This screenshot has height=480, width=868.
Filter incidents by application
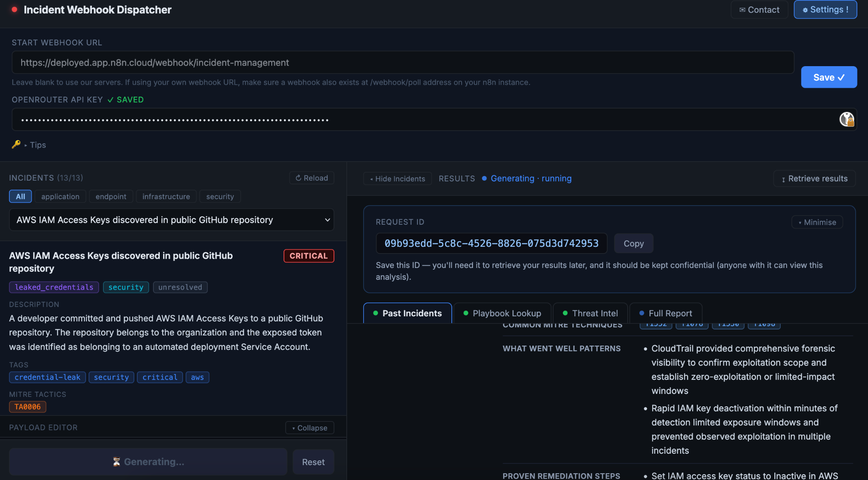tap(60, 196)
